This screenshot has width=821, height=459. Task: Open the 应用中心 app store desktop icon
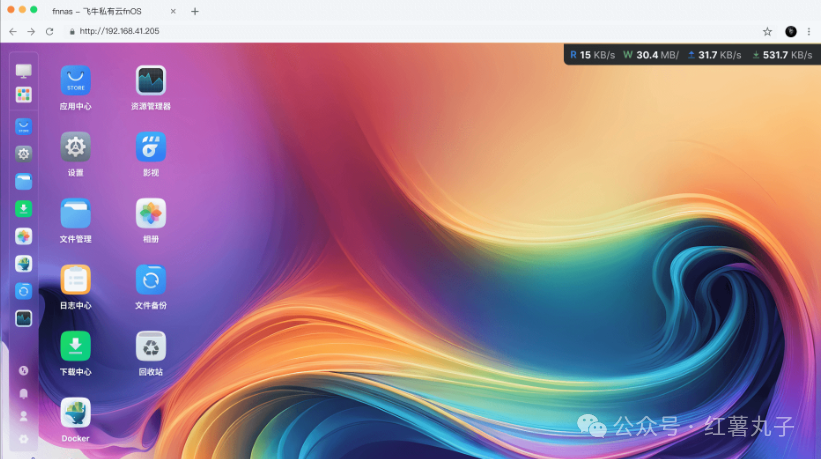coord(75,81)
